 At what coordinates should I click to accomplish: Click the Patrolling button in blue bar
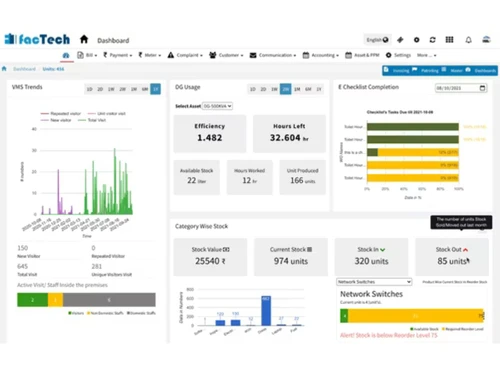[425, 70]
